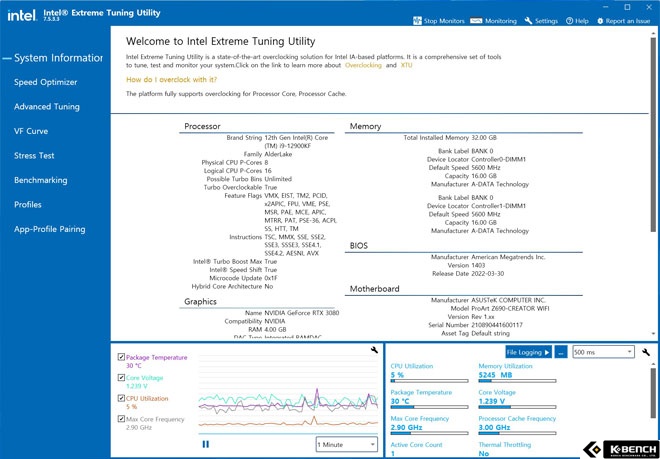
Task: Click the Settings wrench icon in the top bar
Action: (528, 21)
